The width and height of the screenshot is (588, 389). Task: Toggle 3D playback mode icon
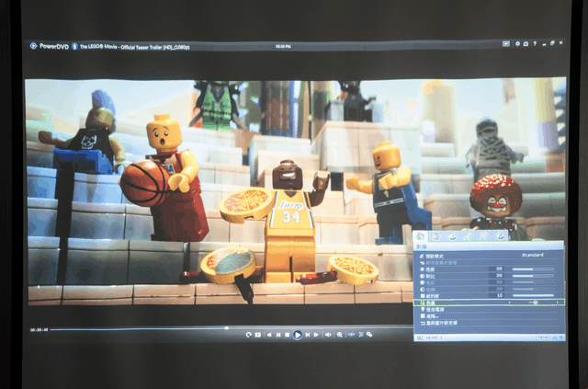point(361,334)
